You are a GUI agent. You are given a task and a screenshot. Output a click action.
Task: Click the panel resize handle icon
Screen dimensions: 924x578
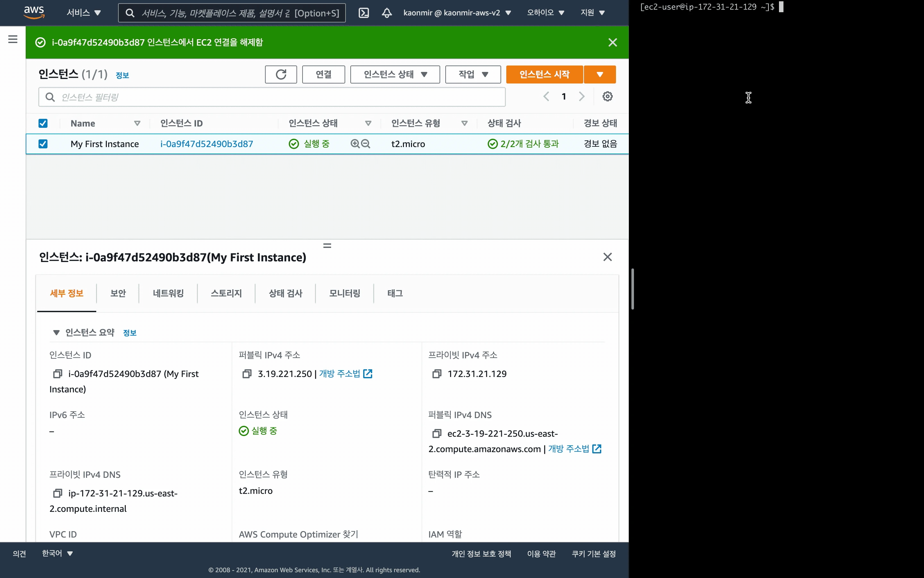(x=327, y=245)
